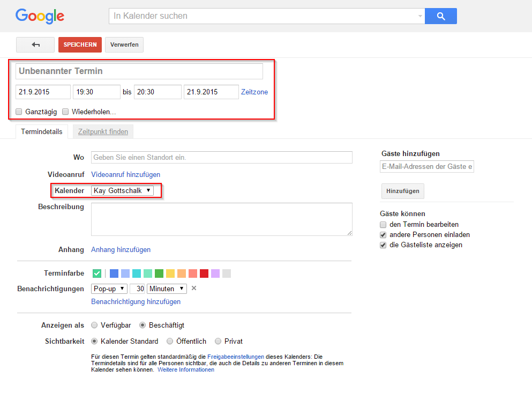This screenshot has height=414, width=532.
Task: Click the Unbenannter Termin title field
Action: pyautogui.click(x=139, y=71)
